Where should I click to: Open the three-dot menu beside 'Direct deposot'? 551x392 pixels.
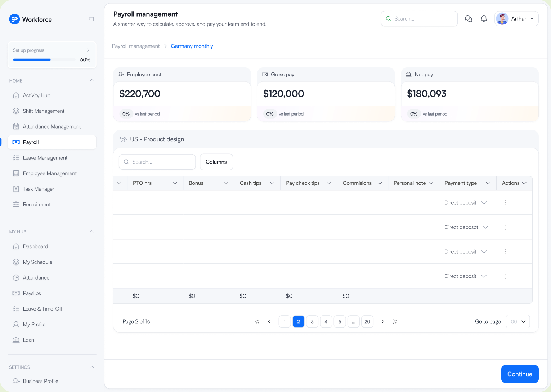pos(506,227)
